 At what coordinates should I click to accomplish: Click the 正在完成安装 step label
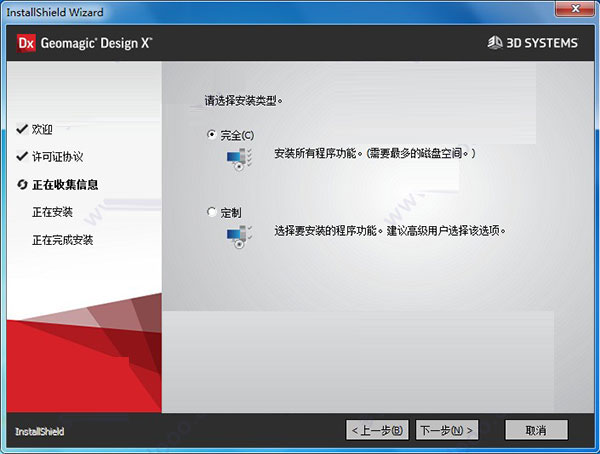pos(63,240)
